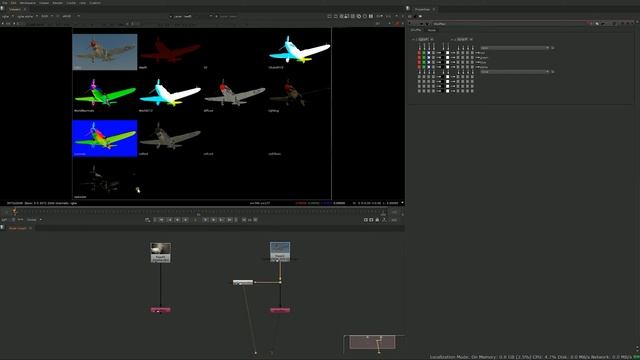Click the Viewer pane menu icon
The image size is (640, 360).
coord(2,9)
